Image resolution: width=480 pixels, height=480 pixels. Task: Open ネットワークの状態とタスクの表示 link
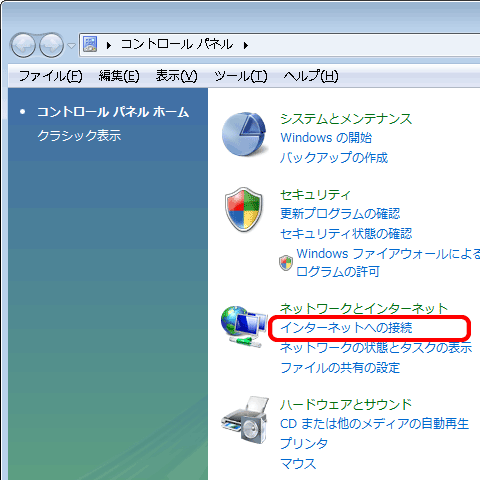376,348
